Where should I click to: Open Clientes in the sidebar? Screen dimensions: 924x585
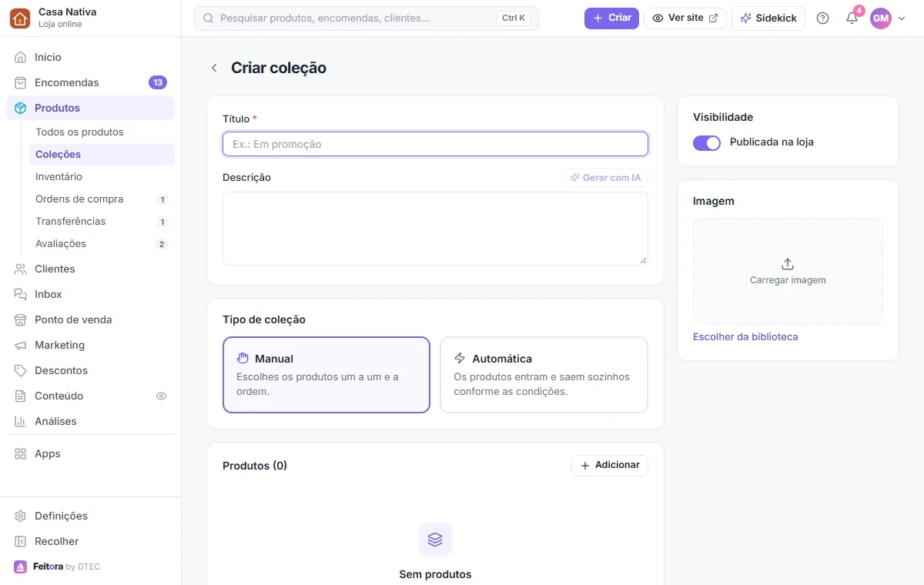(90, 269)
